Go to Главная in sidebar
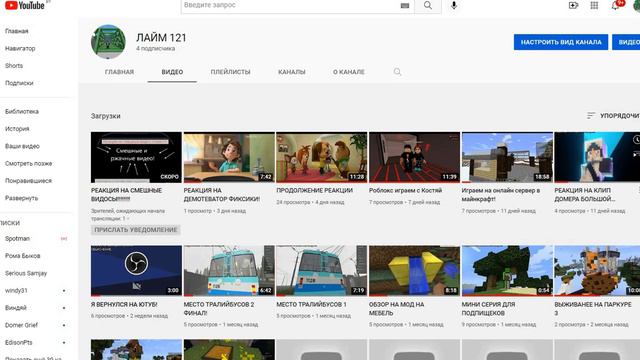 pos(17,31)
